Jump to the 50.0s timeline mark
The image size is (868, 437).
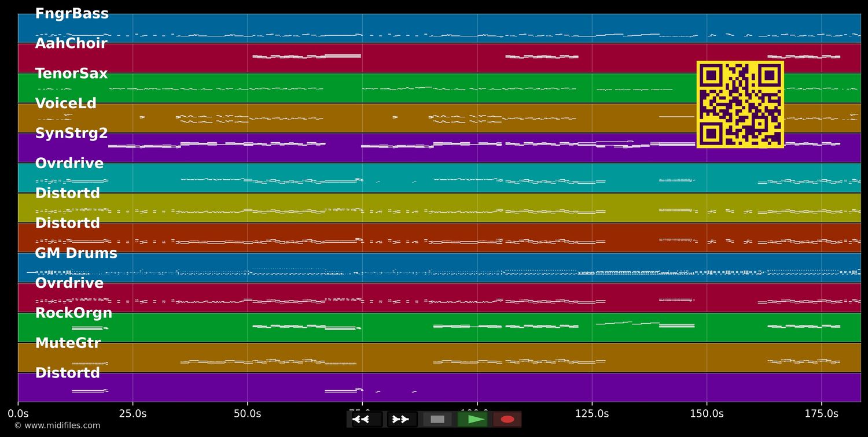pos(247,413)
